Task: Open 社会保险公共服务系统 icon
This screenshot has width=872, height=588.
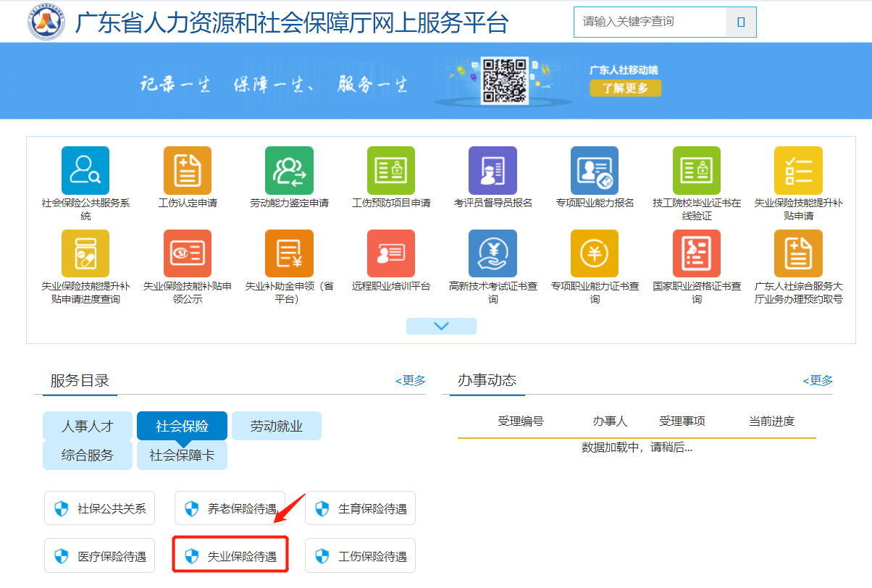Action: coord(85,171)
